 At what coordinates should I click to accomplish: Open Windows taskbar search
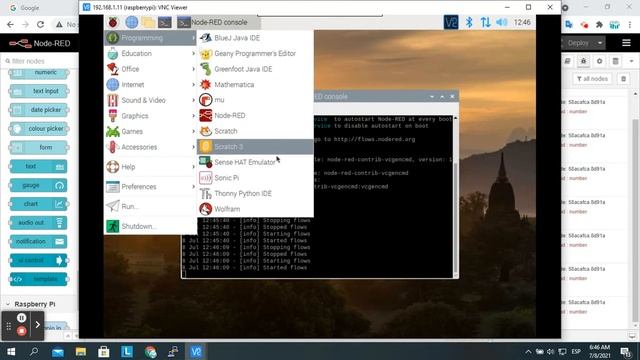point(34,351)
